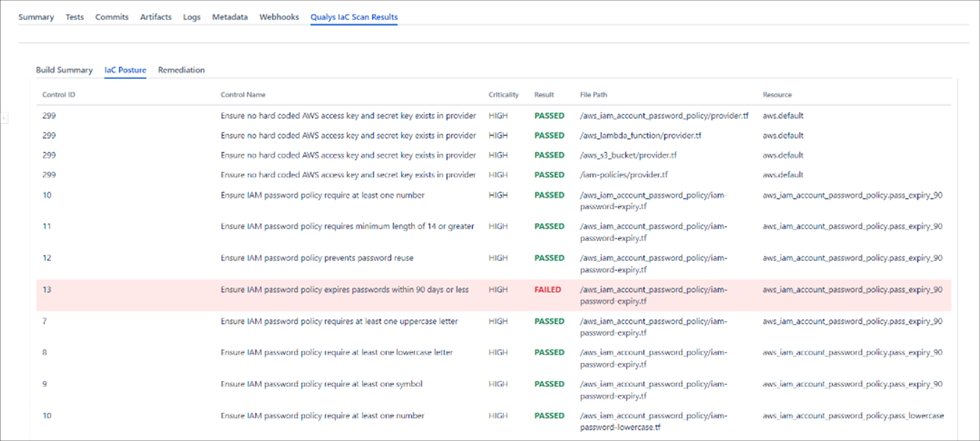Select control name 'at least one symbol'
Screen dimensions: 980x441
point(321,384)
